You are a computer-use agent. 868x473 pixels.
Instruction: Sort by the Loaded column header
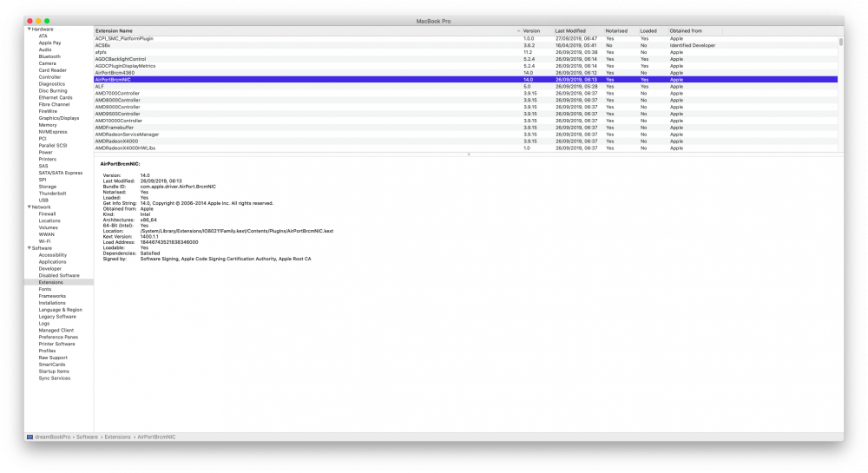(648, 31)
